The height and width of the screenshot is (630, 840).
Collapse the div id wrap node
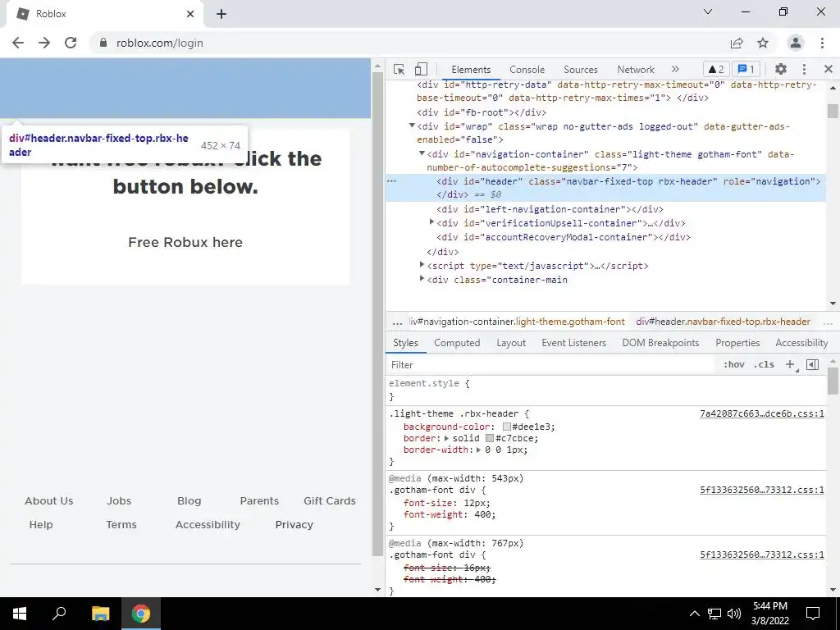point(412,126)
